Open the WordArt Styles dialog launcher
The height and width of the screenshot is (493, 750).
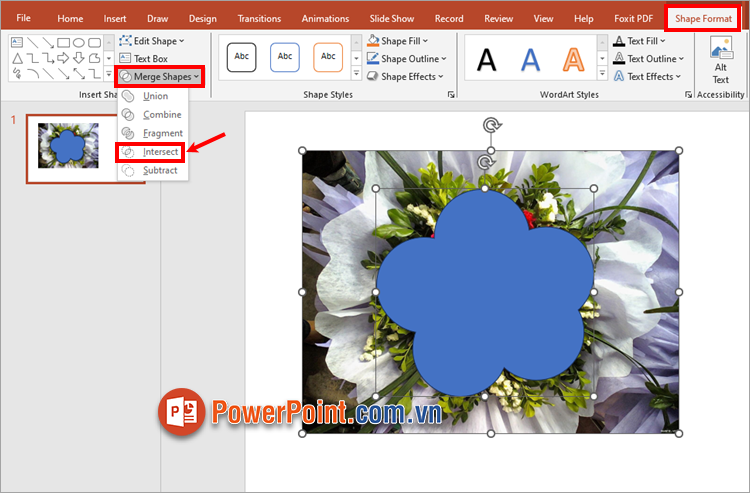[x=688, y=95]
